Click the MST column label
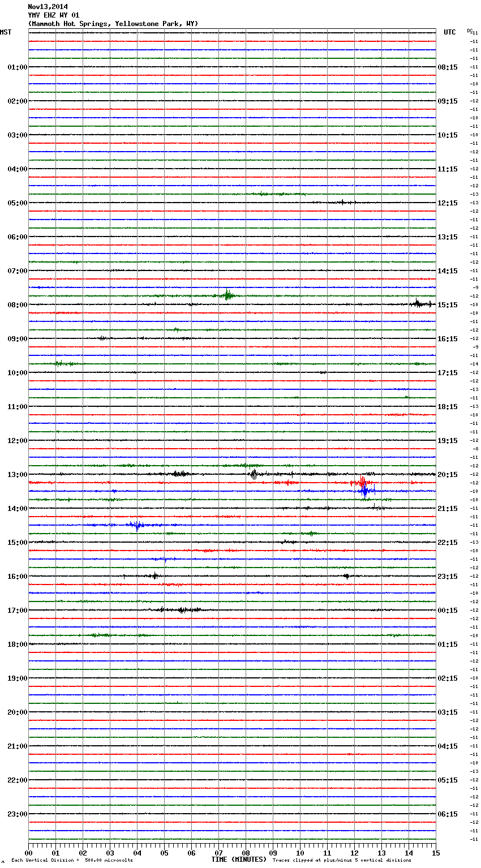 (x=6, y=32)
